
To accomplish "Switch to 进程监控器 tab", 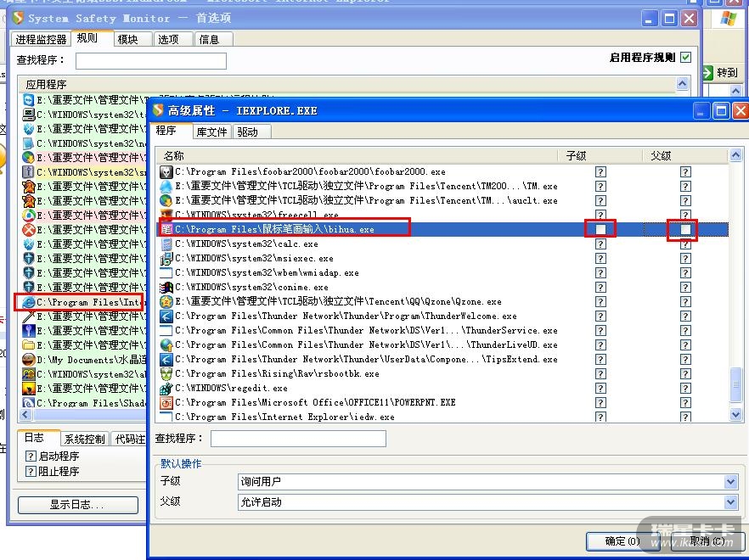I will [x=41, y=39].
